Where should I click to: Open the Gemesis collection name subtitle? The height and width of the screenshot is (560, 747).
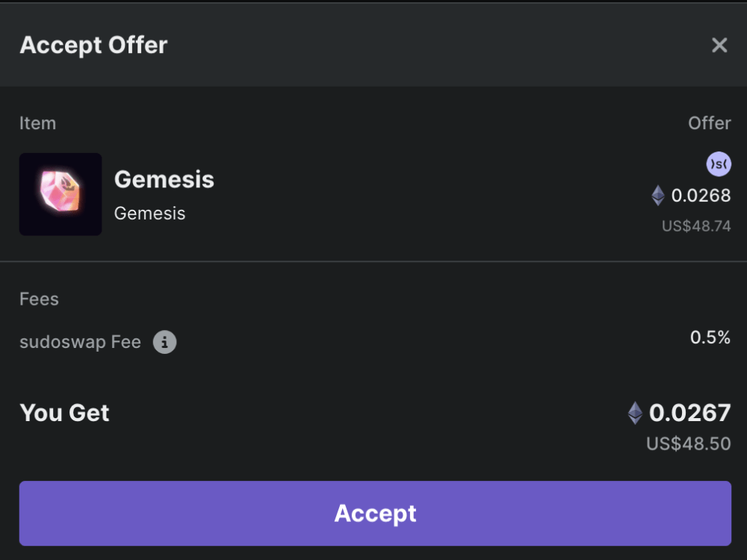click(149, 214)
